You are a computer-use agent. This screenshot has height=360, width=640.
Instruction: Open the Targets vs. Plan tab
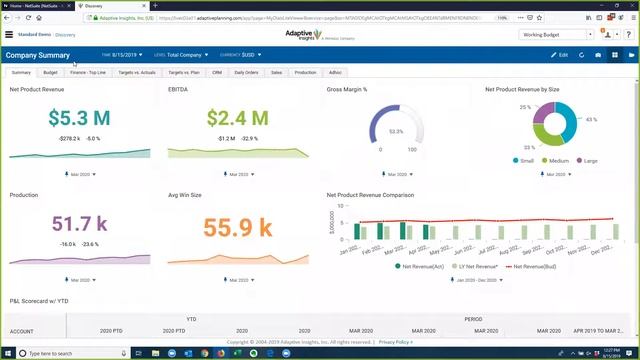[184, 72]
